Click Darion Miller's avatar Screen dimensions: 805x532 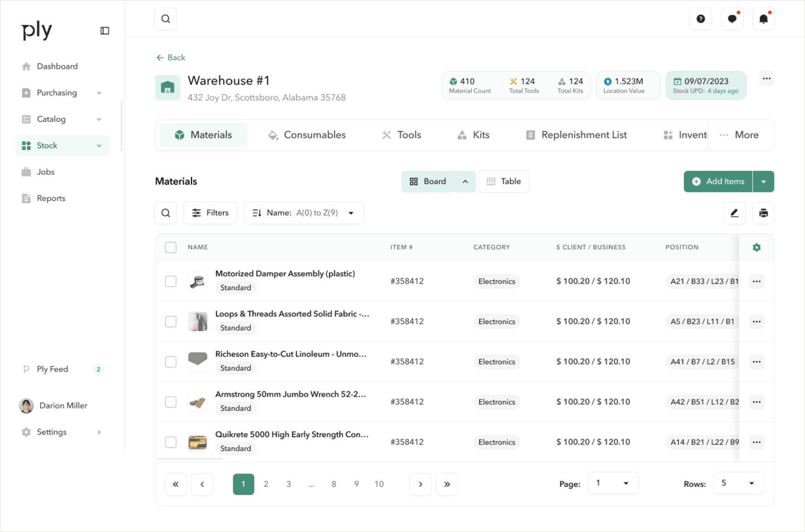click(26, 406)
